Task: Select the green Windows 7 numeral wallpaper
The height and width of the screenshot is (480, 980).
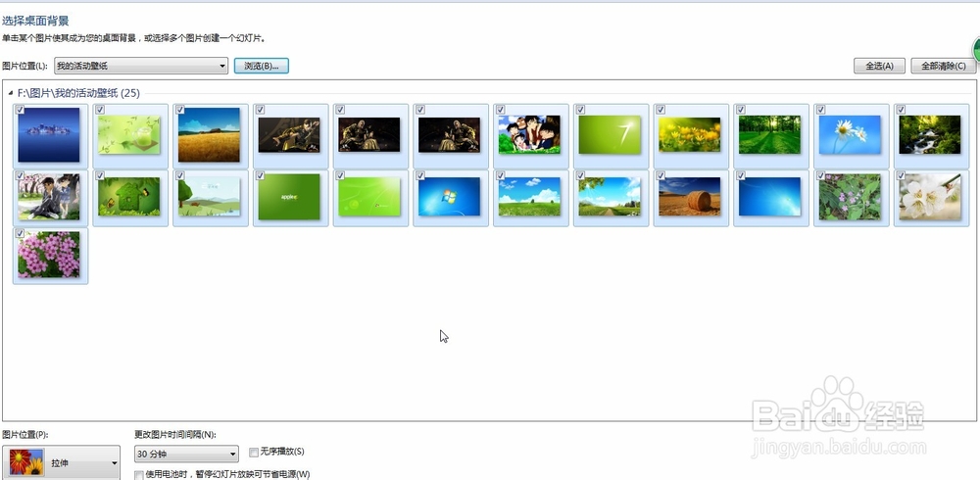Action: click(610, 134)
